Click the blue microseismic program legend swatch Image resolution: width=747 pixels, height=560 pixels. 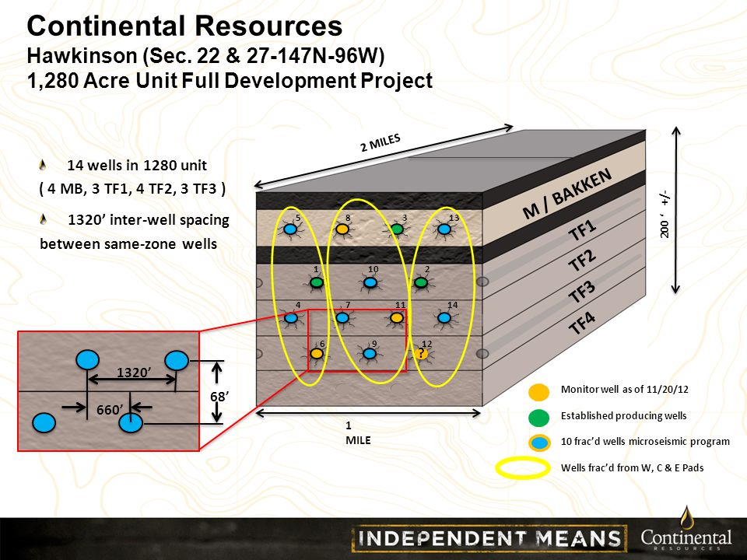[539, 443]
